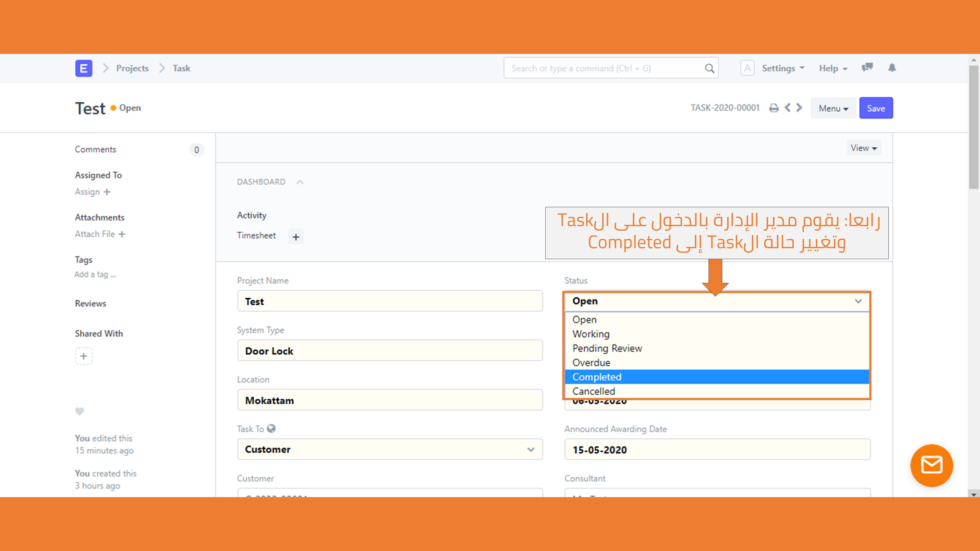Open the Menu dropdown button
This screenshot has height=551, width=980.
(833, 108)
